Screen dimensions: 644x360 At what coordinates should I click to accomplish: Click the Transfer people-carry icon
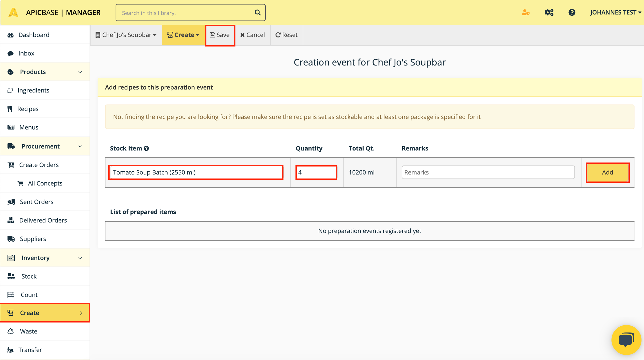point(10,350)
